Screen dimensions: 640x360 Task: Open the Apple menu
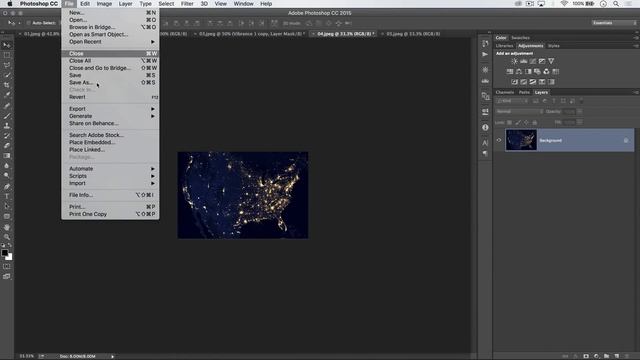(9, 4)
